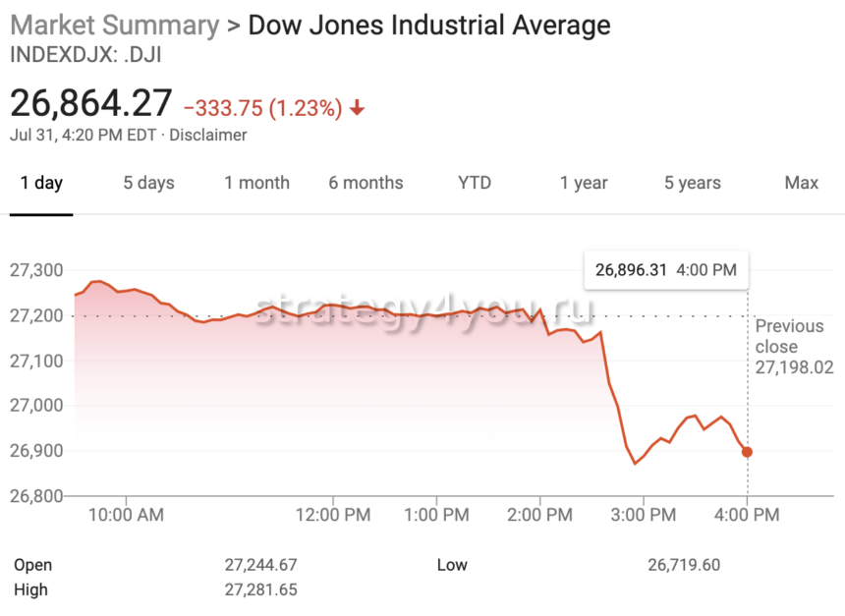Choose the 1 year tab
The height and width of the screenshot is (616, 845).
pyautogui.click(x=584, y=183)
